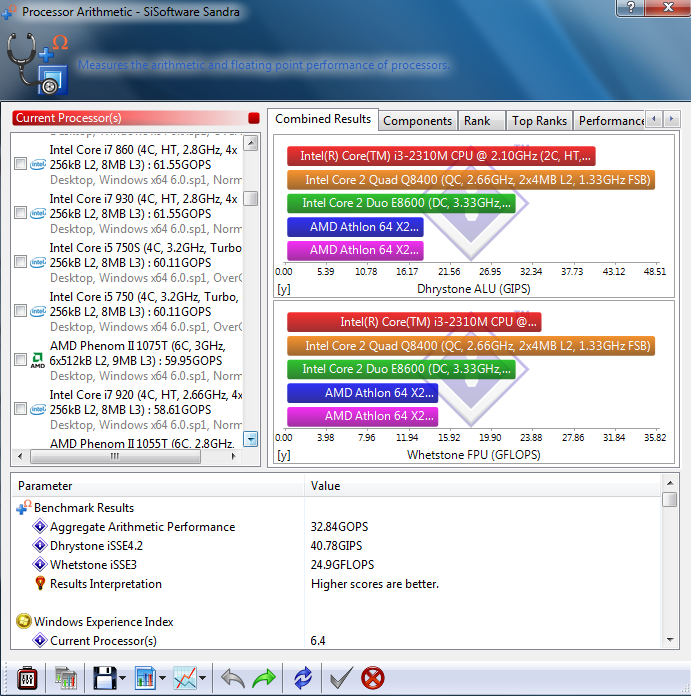
Task: Click the system report toolbar icon
Action: click(66, 678)
